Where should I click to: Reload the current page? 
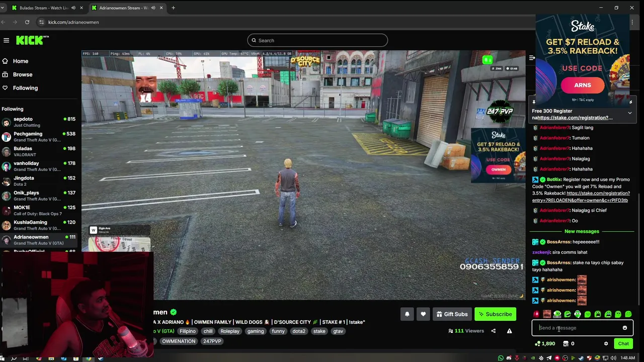(27, 22)
